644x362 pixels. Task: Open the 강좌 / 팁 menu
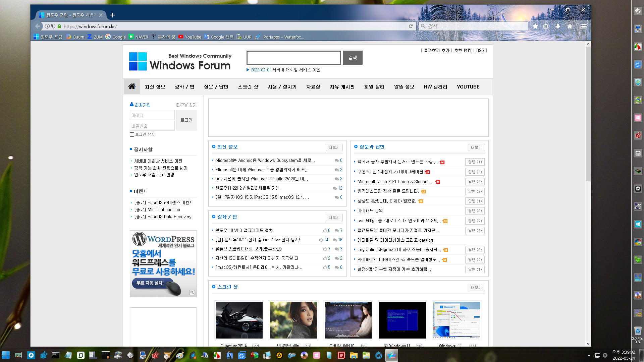[x=184, y=87]
